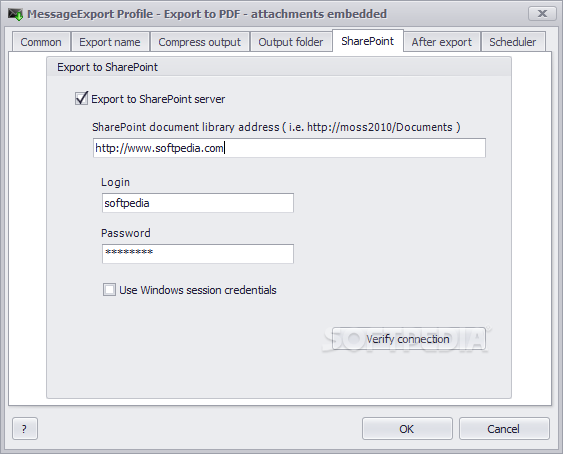This screenshot has height=454, width=563.
Task: Open the Scheduler tab
Action: pyautogui.click(x=513, y=42)
